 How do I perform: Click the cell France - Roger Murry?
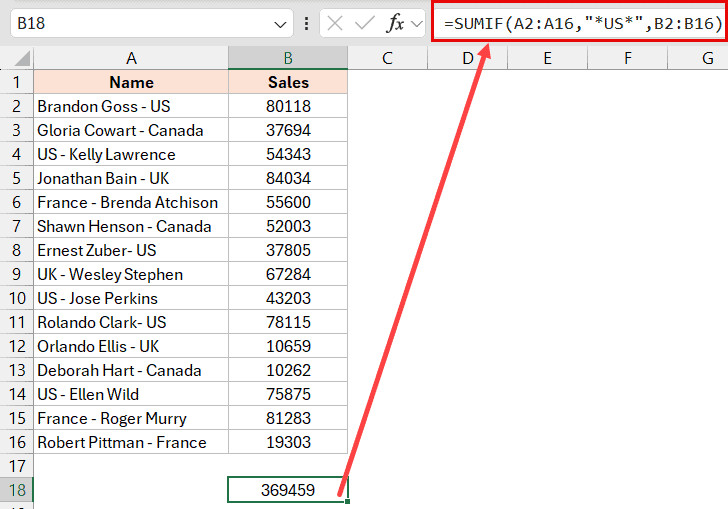131,418
